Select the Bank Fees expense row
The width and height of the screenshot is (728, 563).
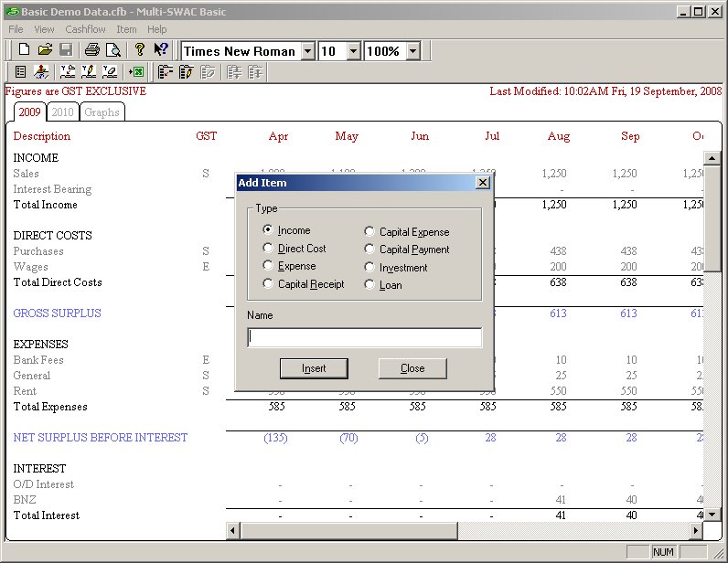pos(38,360)
